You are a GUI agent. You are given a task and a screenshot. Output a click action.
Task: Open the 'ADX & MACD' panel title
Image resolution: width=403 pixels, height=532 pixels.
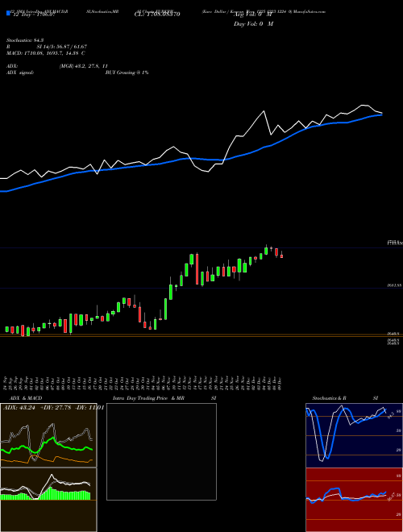[26, 398]
